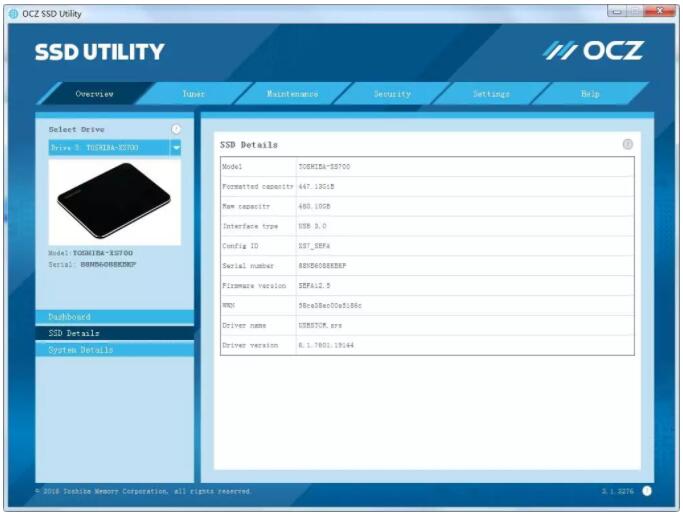Show the Dashboard view in sidebar
The image size is (683, 516).
tap(114, 317)
